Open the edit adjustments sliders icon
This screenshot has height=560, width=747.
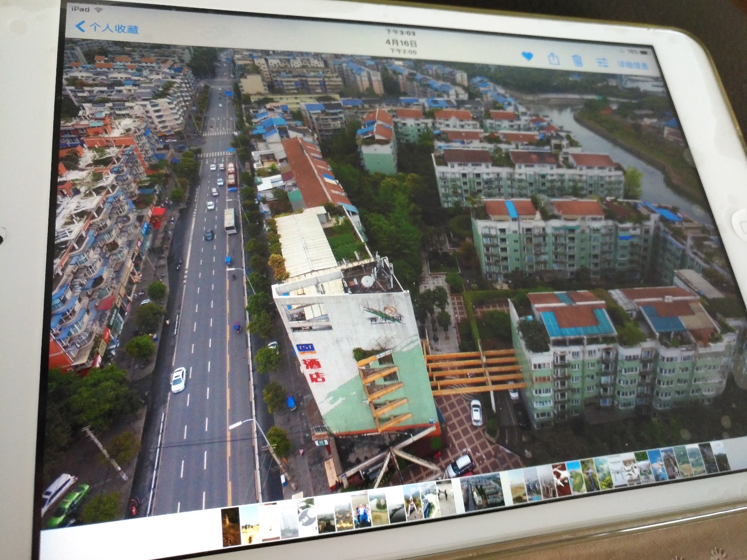(x=602, y=62)
